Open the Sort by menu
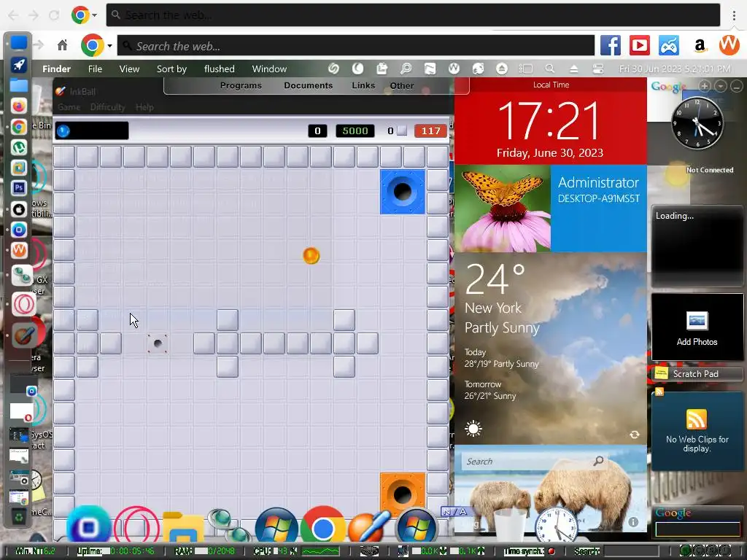 point(171,69)
